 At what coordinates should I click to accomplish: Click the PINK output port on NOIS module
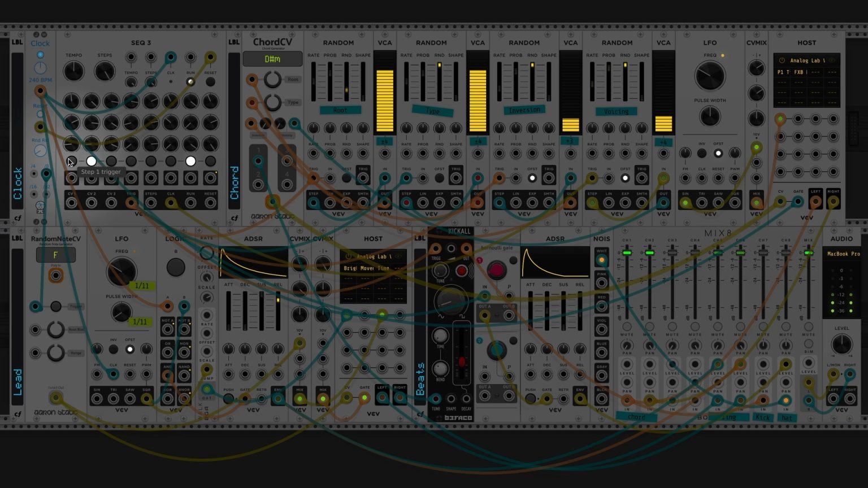601,284
